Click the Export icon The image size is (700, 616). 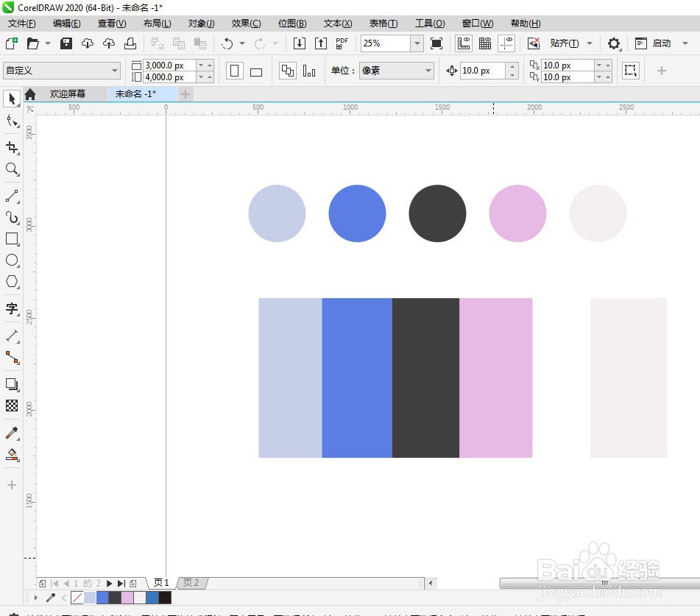(x=321, y=43)
